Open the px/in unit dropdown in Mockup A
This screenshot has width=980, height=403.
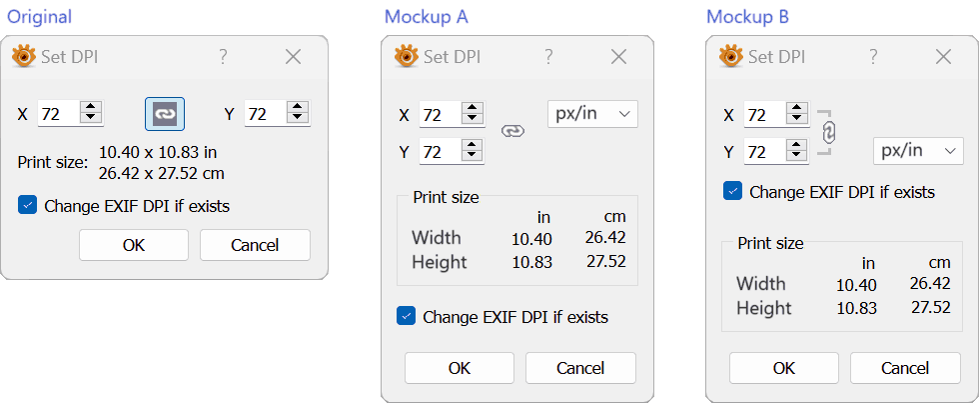click(592, 114)
